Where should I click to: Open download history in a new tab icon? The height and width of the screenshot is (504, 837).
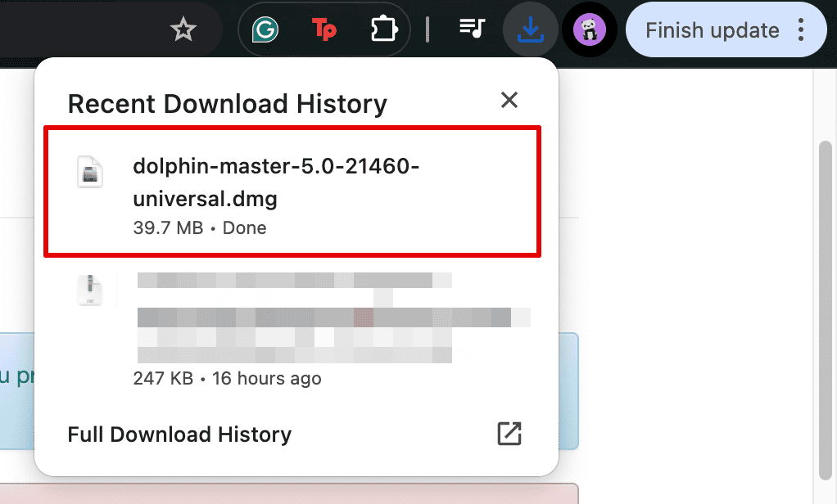coord(509,434)
